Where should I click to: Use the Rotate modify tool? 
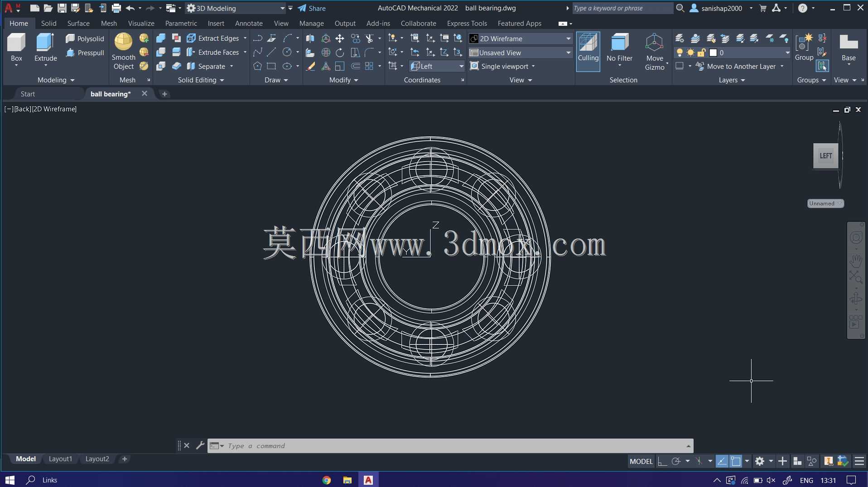pyautogui.click(x=339, y=52)
